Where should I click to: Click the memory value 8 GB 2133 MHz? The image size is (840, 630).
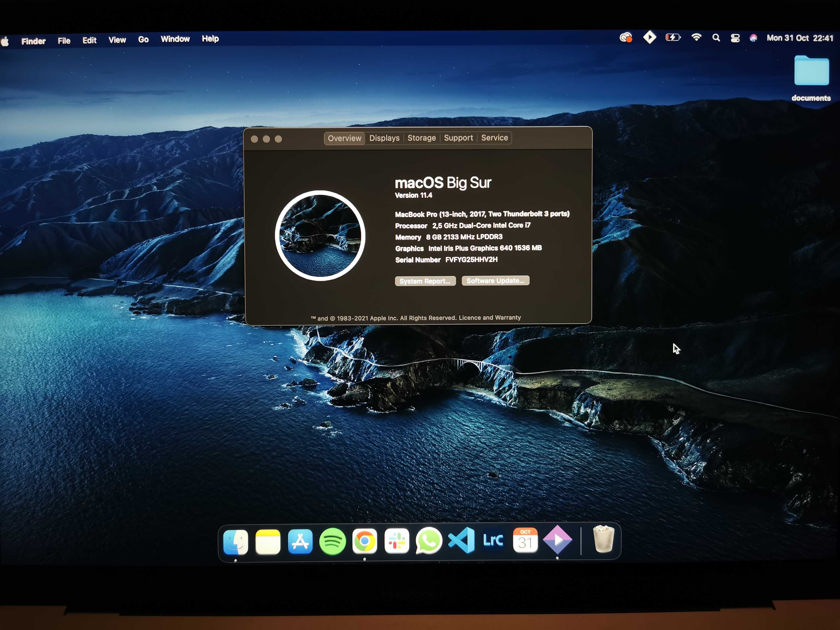[464, 237]
